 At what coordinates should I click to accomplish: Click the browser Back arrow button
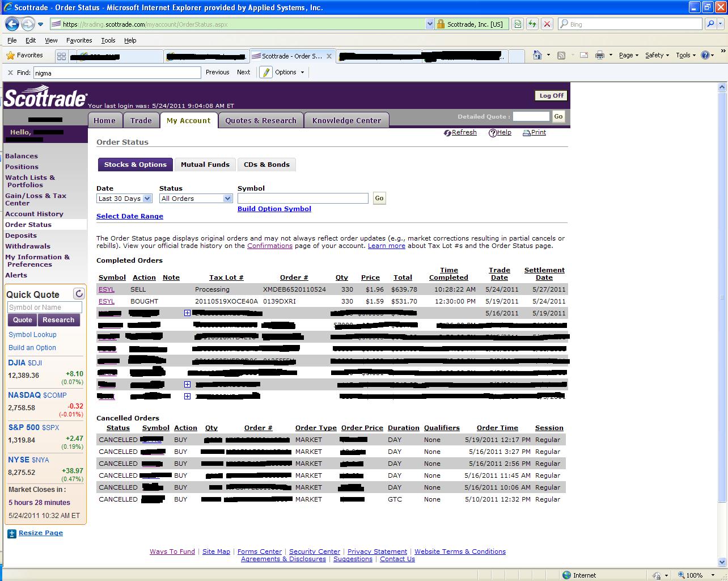[x=12, y=24]
